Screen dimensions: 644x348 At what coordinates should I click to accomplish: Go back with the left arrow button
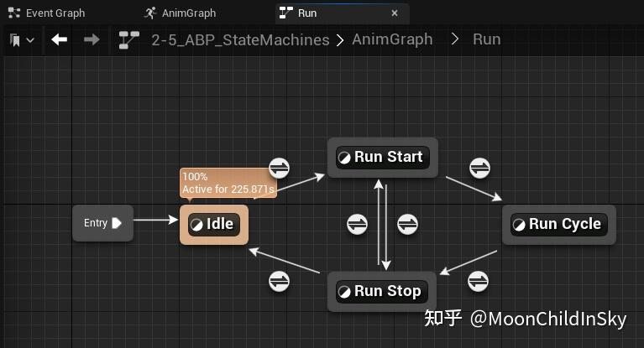(x=59, y=39)
